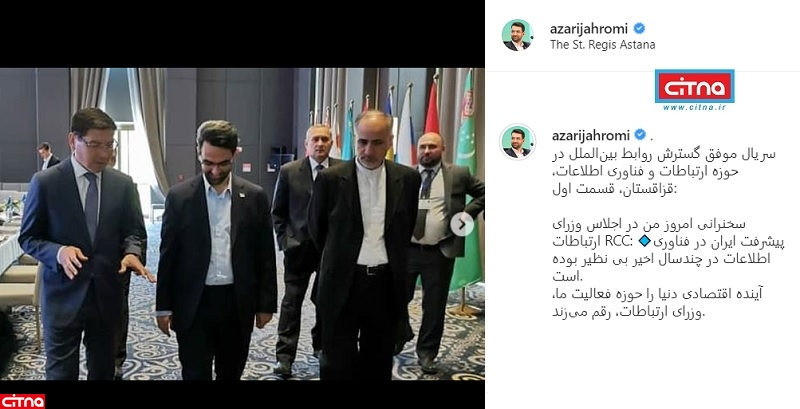Click the light blue flag in the photo

coord(348,132)
